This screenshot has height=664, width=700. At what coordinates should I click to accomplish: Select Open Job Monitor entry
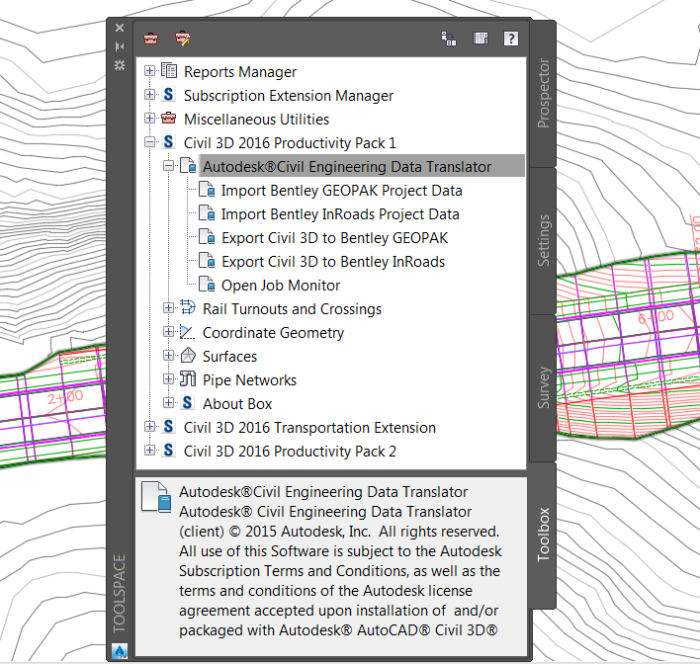pos(280,285)
